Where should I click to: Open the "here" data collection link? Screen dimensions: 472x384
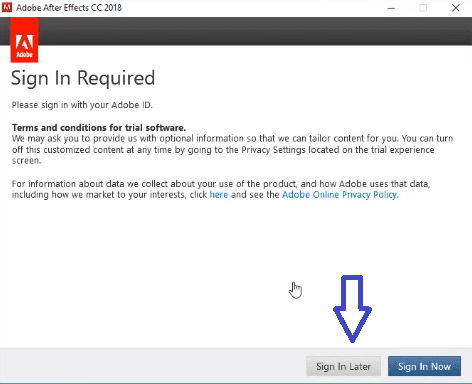(219, 194)
